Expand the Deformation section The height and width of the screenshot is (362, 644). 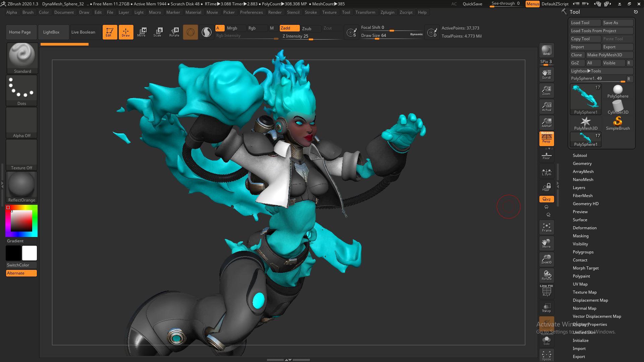tap(585, 228)
